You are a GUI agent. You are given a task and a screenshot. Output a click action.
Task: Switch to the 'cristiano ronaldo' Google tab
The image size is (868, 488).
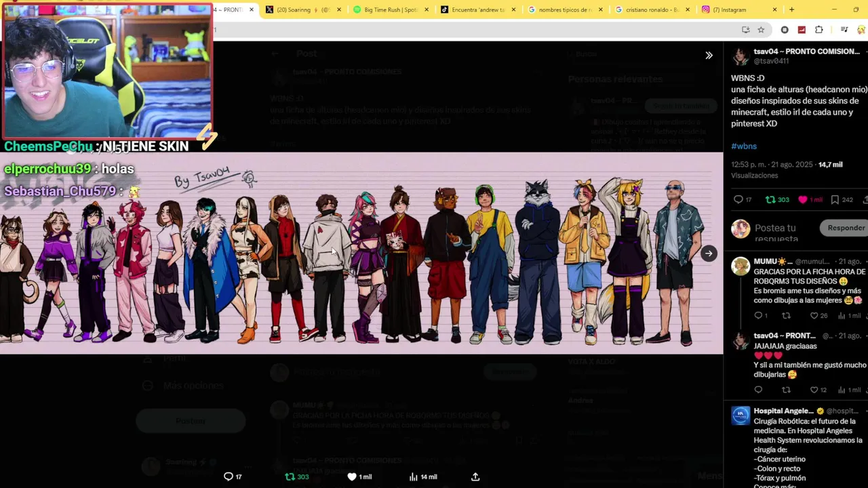[x=652, y=9]
